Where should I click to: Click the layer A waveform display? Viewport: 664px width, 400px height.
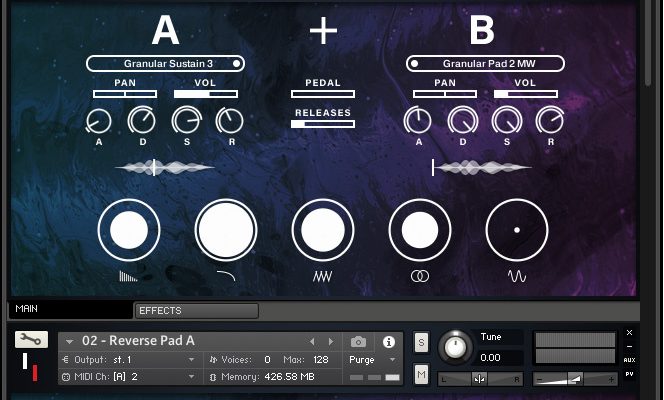pyautogui.click(x=164, y=168)
